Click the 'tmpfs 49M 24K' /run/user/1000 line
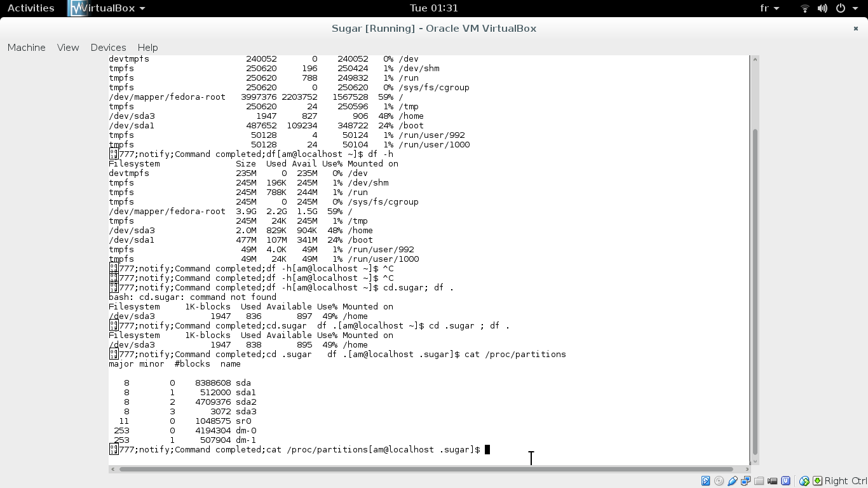 (x=264, y=259)
